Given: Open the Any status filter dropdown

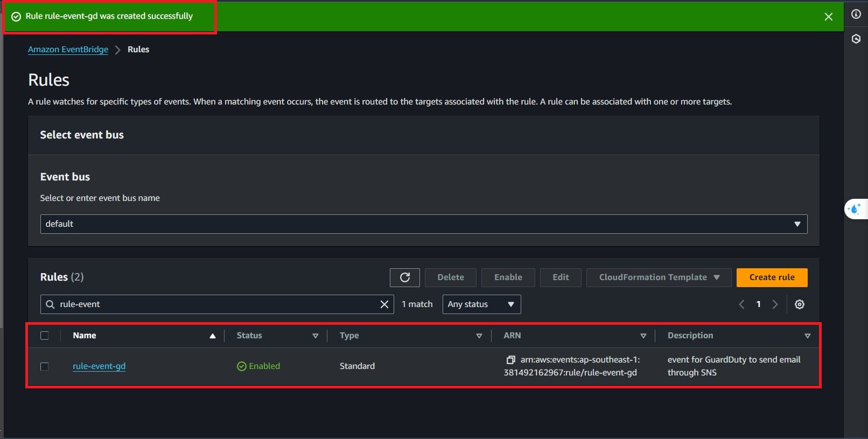Looking at the screenshot, I should coord(481,304).
